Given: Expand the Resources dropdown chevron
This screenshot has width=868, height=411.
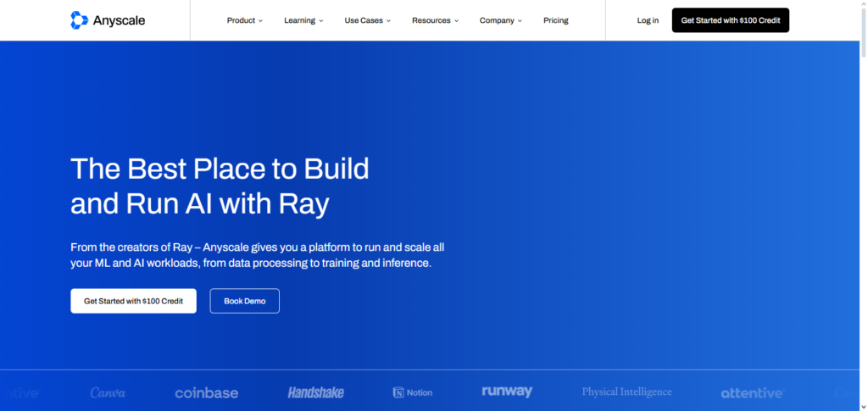Looking at the screenshot, I should click(x=456, y=21).
